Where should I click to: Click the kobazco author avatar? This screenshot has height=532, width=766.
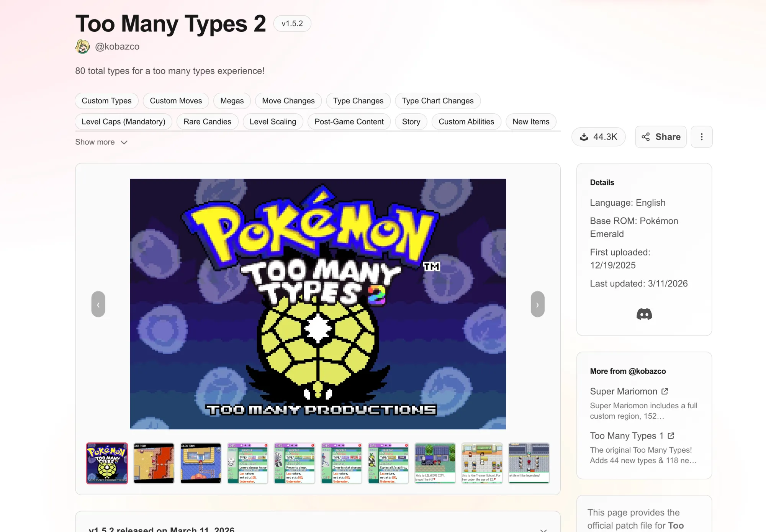82,46
